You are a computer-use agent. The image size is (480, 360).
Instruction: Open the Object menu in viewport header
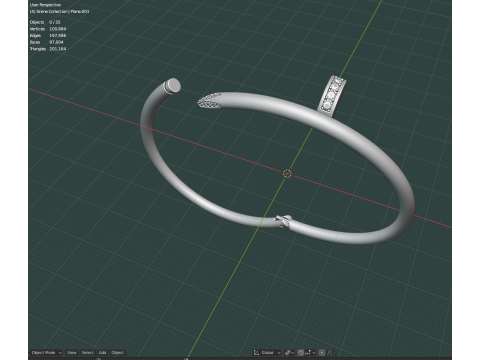(x=117, y=353)
